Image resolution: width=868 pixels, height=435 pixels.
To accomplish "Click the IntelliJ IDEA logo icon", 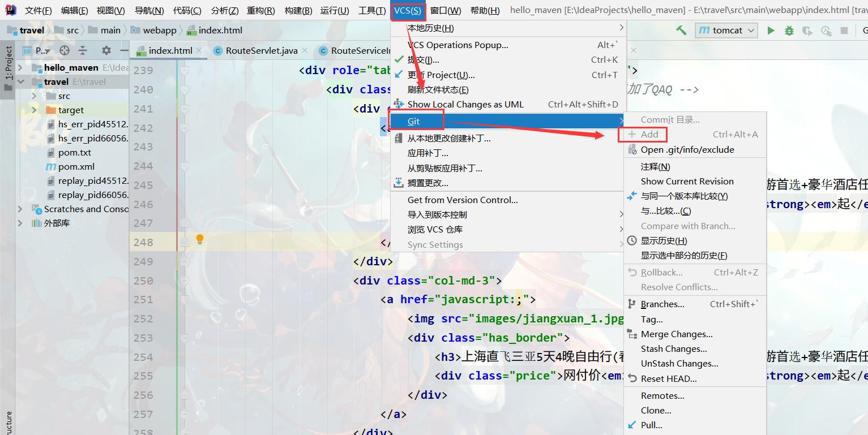I will coord(11,10).
